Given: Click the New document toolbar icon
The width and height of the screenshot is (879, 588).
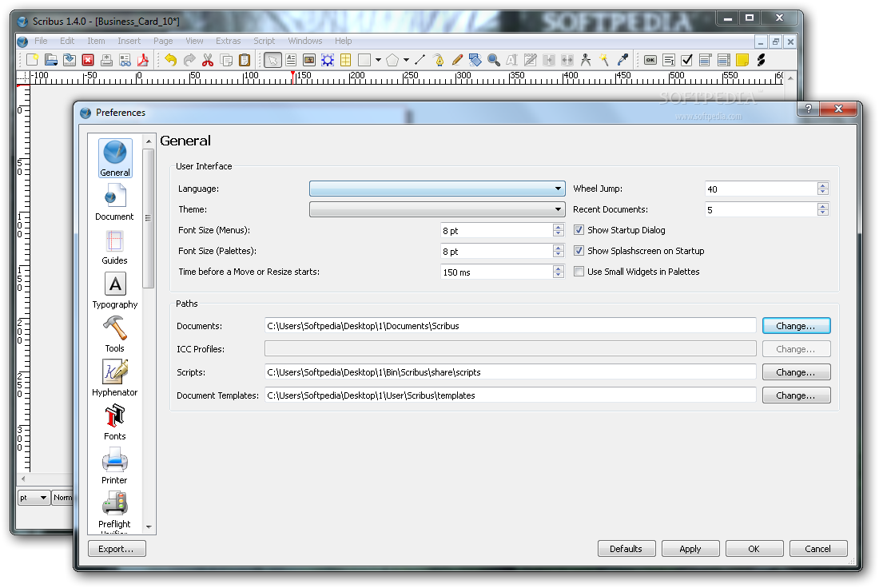Looking at the screenshot, I should tap(33, 60).
